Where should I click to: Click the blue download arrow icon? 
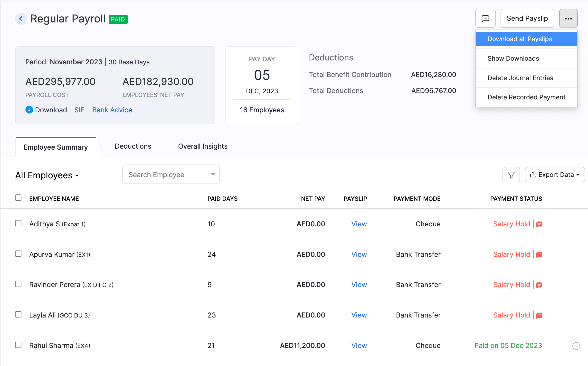point(29,110)
